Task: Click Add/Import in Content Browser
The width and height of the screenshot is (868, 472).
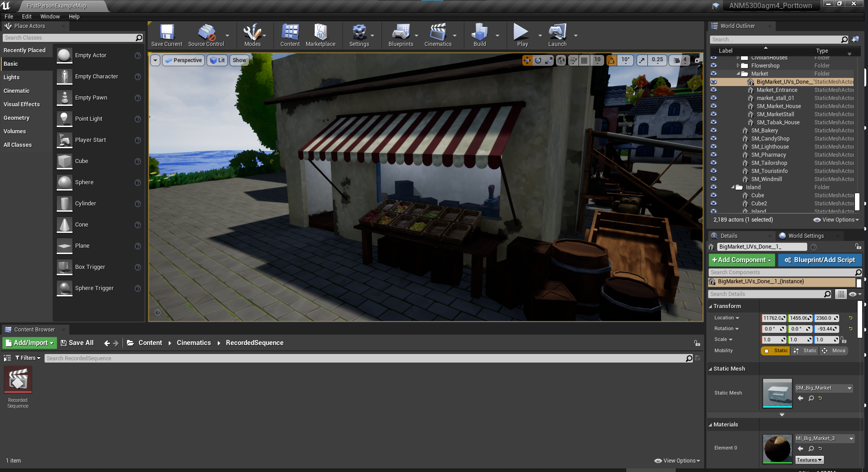Action: coord(30,343)
